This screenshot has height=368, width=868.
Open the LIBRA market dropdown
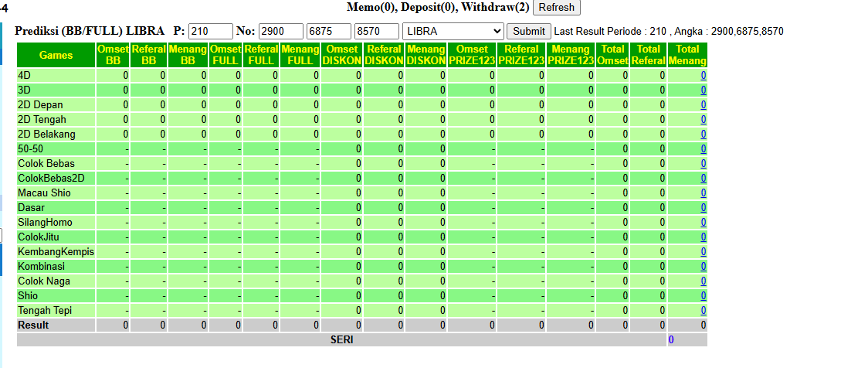(x=453, y=31)
